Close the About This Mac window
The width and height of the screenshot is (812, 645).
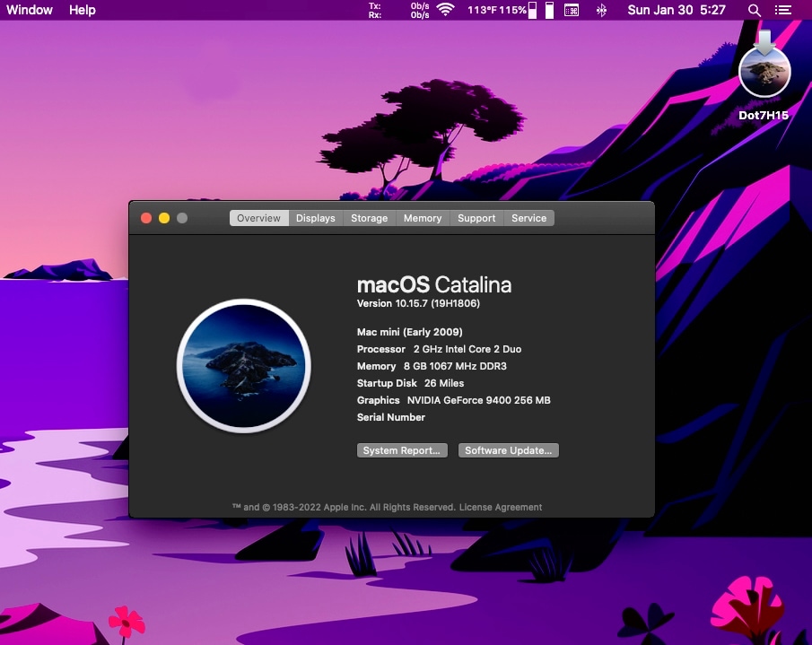(x=146, y=218)
